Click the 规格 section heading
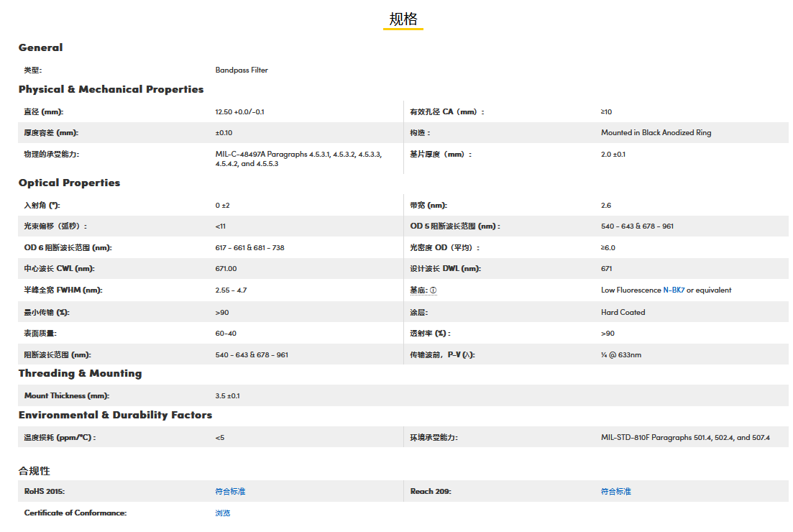The width and height of the screenshot is (793, 532). (x=403, y=19)
